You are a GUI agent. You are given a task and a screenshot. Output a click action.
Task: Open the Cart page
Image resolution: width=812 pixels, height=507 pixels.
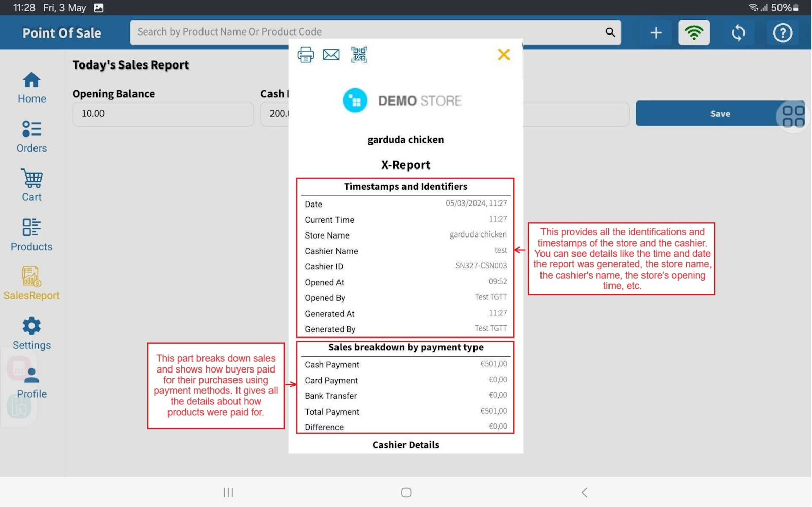pos(31,186)
